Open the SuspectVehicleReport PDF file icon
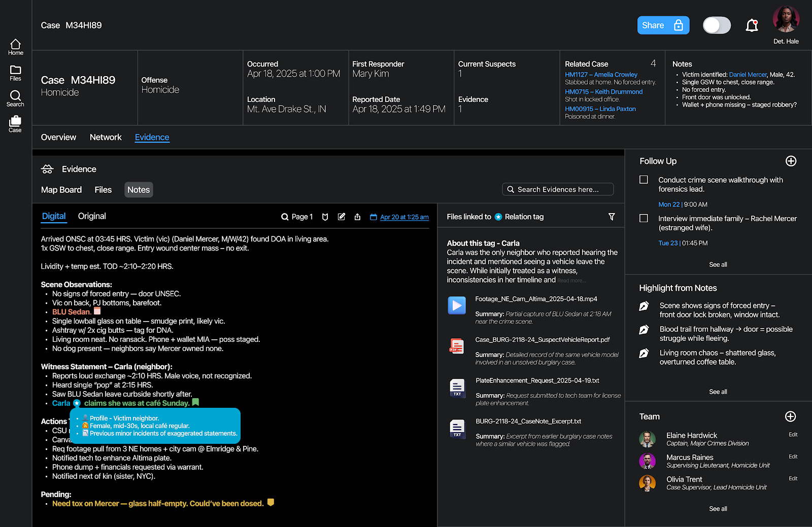 pyautogui.click(x=457, y=346)
